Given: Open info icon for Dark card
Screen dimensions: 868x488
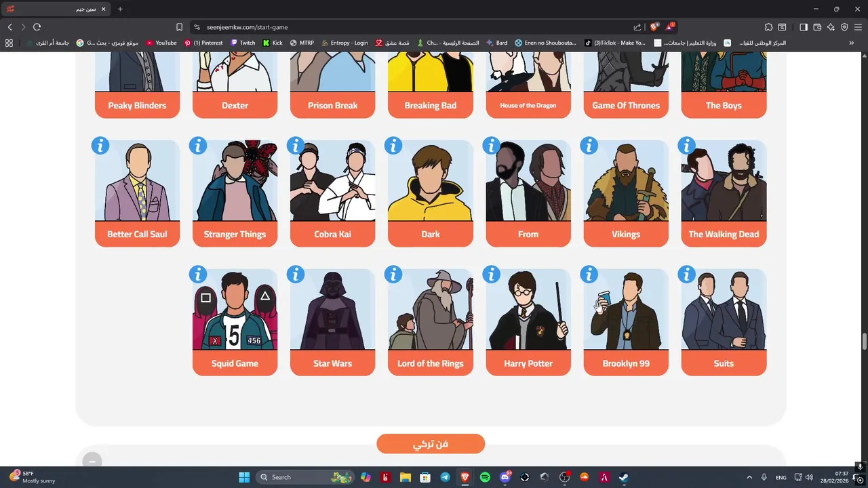Looking at the screenshot, I should point(393,146).
